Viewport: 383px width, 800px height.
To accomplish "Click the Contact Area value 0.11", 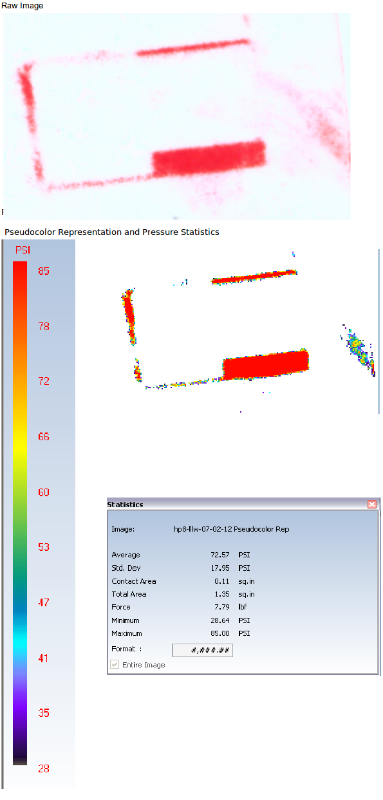I will pyautogui.click(x=222, y=581).
